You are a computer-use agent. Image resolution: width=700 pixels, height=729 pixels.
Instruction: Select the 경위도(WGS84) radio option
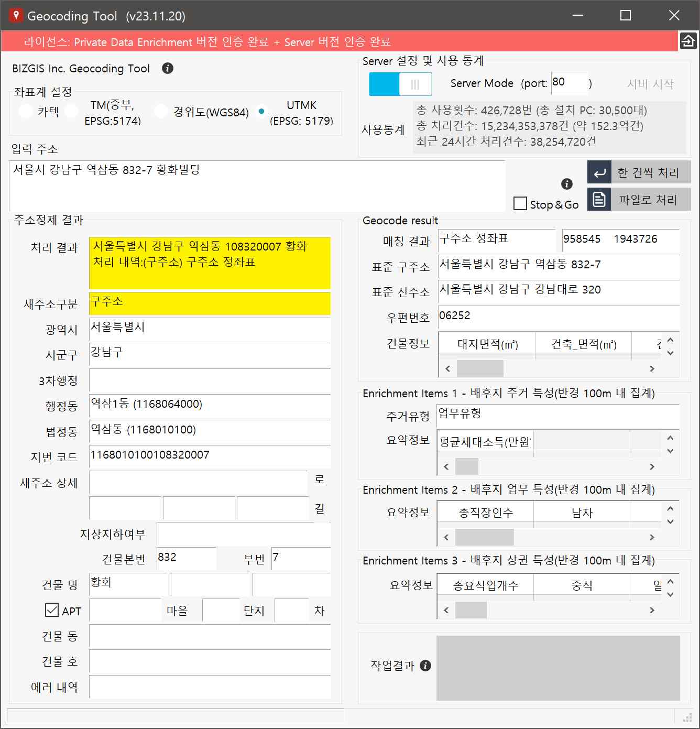[x=161, y=112]
